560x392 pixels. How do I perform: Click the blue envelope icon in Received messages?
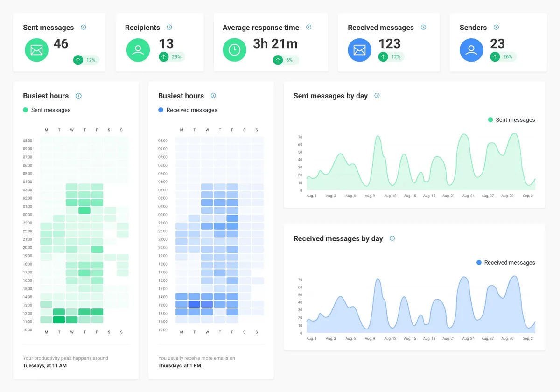(359, 50)
